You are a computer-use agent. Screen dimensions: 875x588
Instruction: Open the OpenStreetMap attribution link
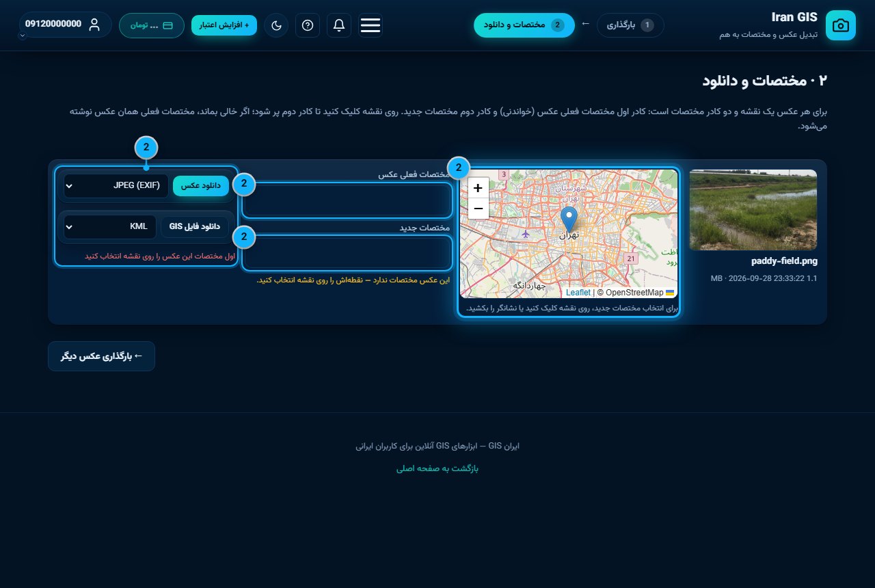point(634,293)
